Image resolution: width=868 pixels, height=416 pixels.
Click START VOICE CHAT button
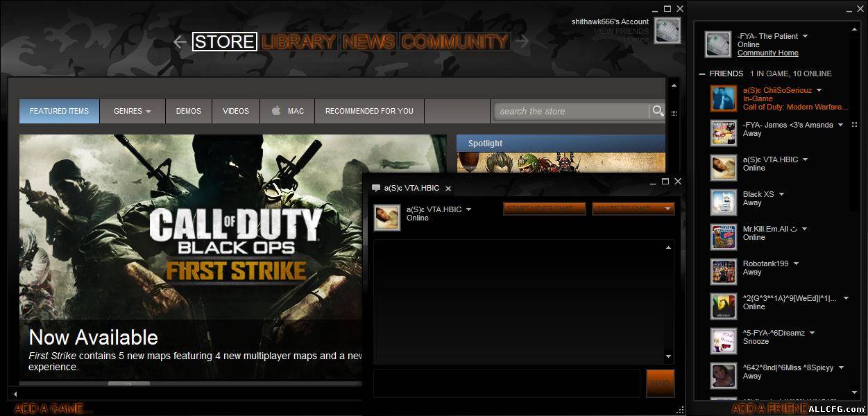click(545, 209)
